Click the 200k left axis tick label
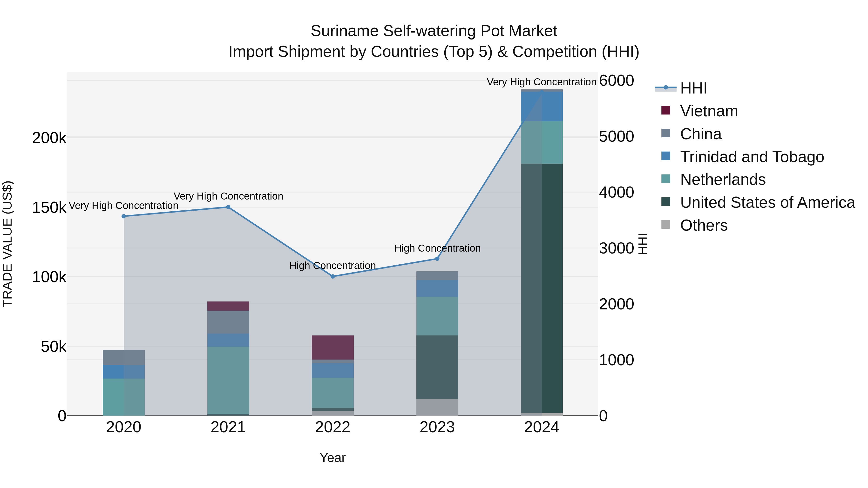Viewport: 868px width, 488px height. pyautogui.click(x=49, y=138)
